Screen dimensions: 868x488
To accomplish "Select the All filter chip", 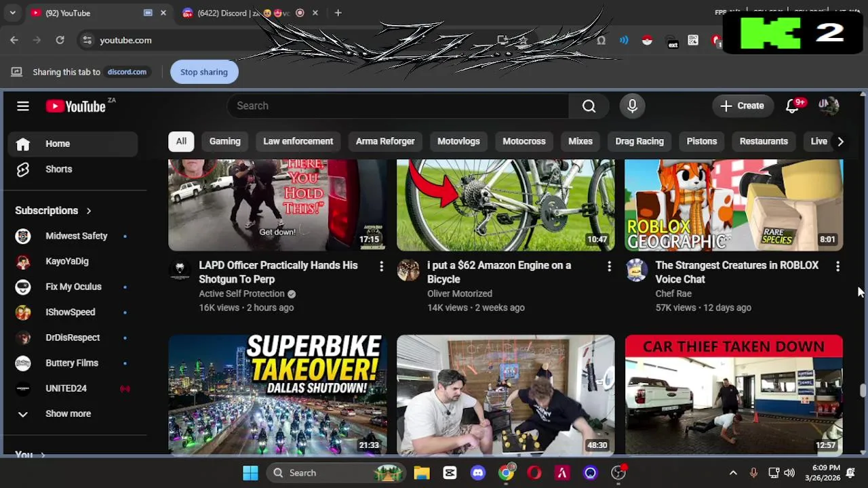I will point(181,141).
